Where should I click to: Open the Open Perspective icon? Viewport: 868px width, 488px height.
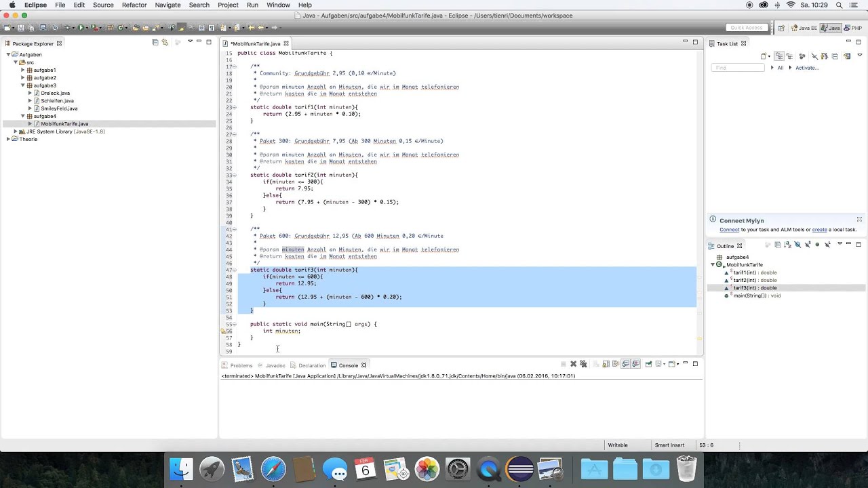click(x=782, y=28)
